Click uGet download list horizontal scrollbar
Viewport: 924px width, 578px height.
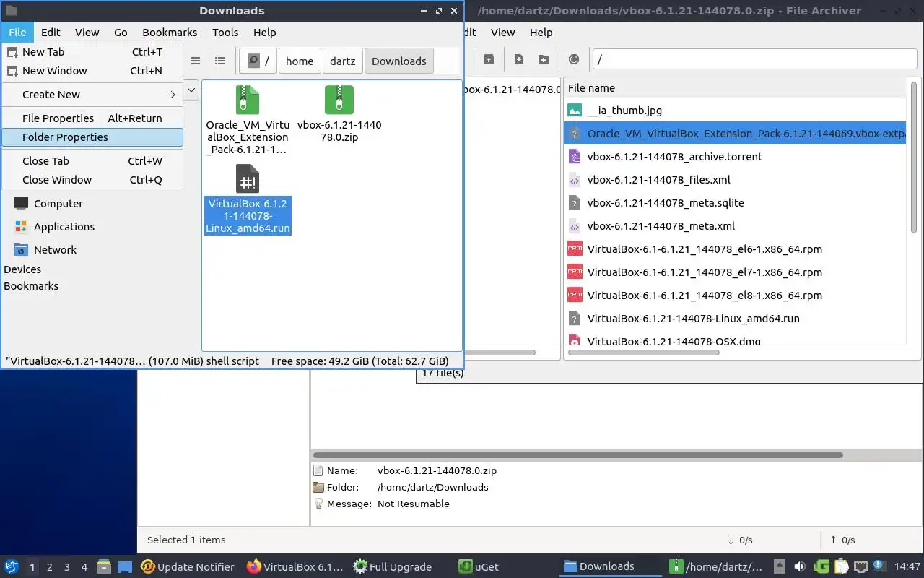577,455
